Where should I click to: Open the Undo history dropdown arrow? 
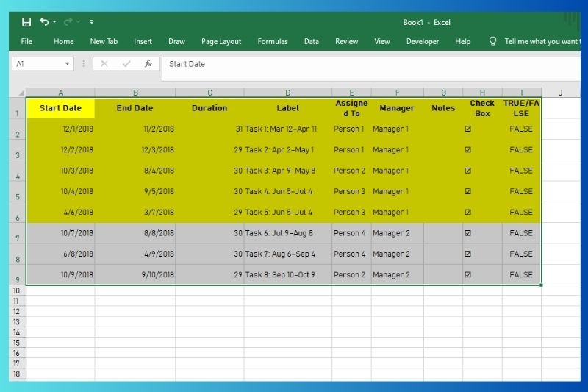tap(54, 22)
